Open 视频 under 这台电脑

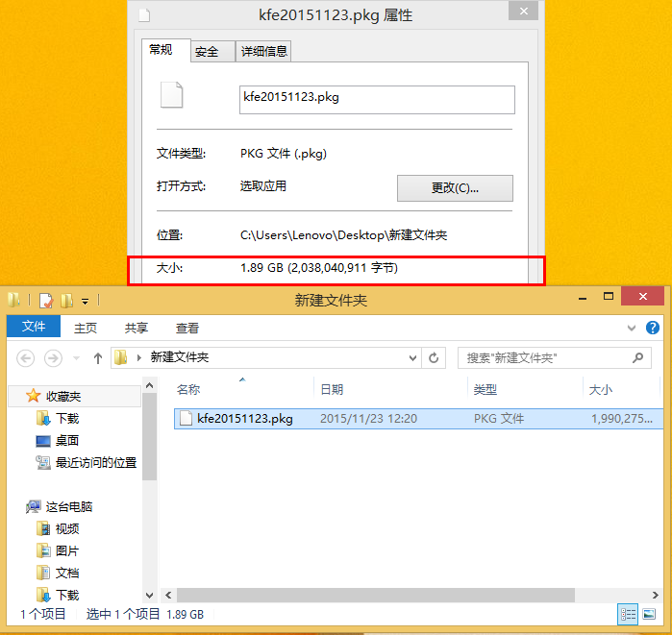click(x=67, y=528)
